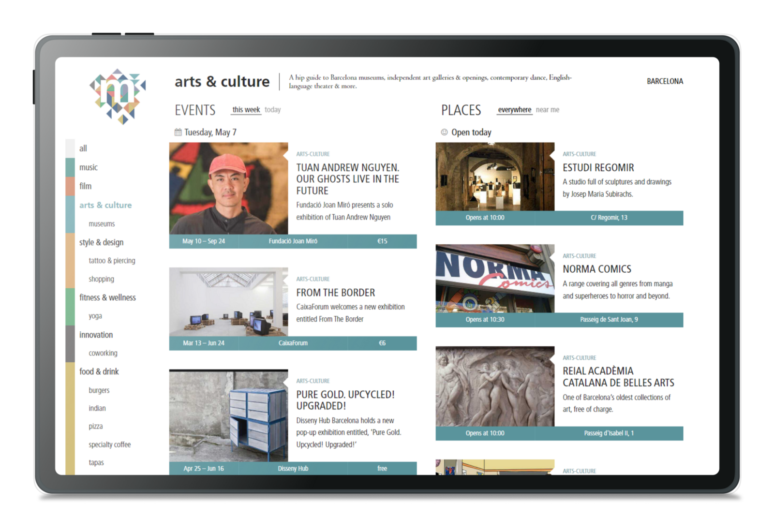Click the 'Fundació Joan Miró' venue cell
Image resolution: width=774 pixels, height=532 pixels.
(293, 241)
